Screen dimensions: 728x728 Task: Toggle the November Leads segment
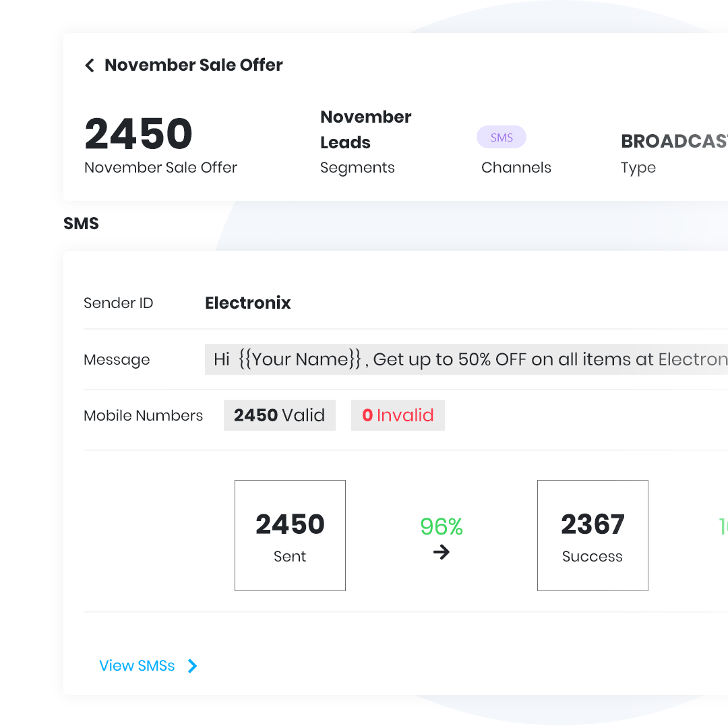365,129
